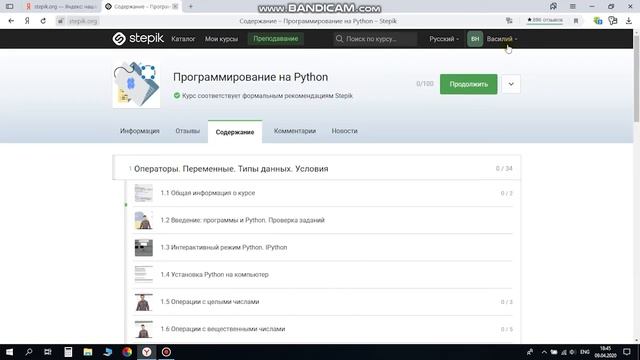Image resolution: width=640 pixels, height=360 pixels.
Task: Click the course search input field
Action: pyautogui.click(x=376, y=39)
